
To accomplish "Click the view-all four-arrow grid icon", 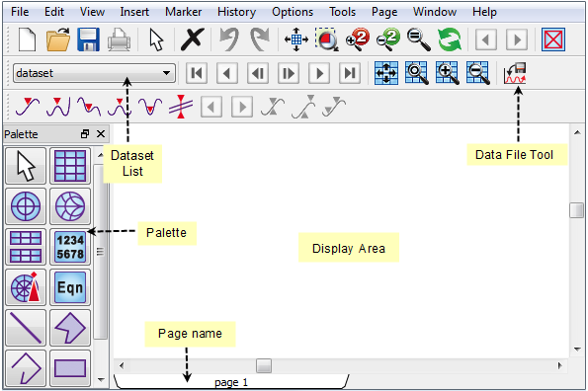I will (x=296, y=39).
